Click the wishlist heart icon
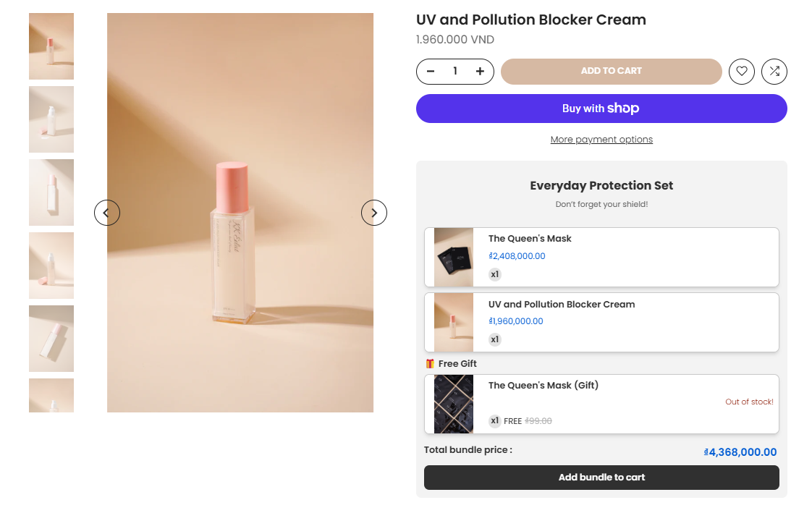812x513 pixels. [x=741, y=71]
